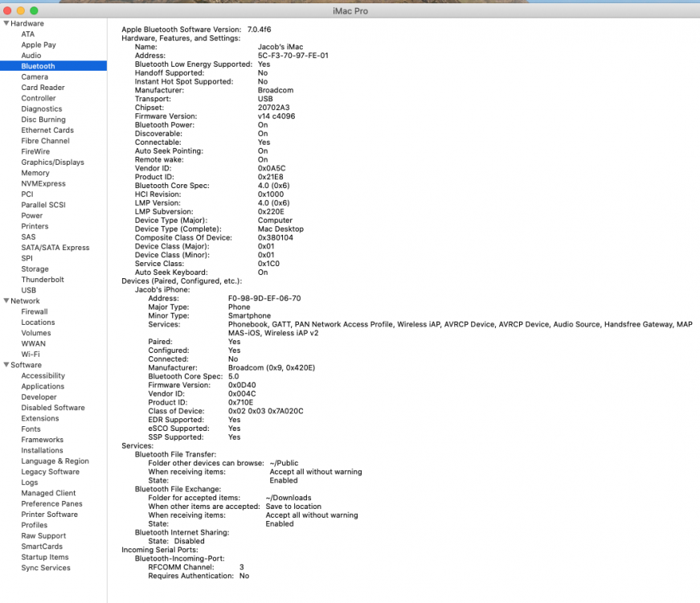
Task: Open Language & Region information
Action: pos(55,461)
